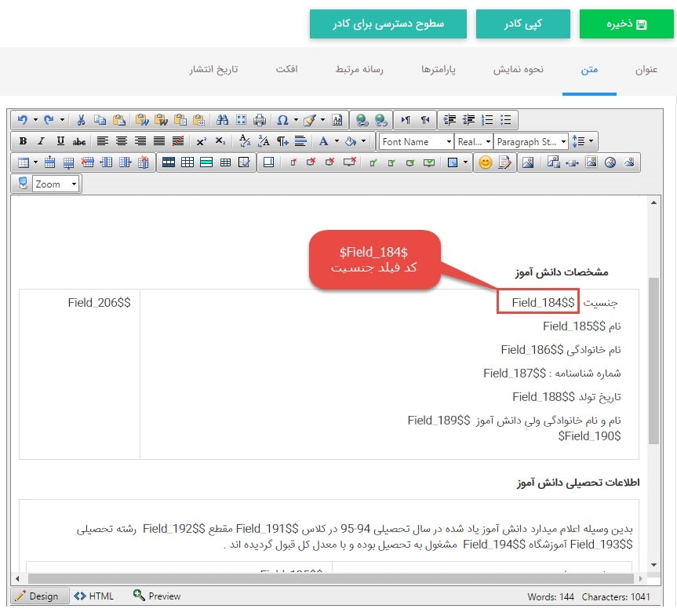This screenshot has width=677, height=616.
Task: Click the کپی کادر button
Action: (x=522, y=24)
